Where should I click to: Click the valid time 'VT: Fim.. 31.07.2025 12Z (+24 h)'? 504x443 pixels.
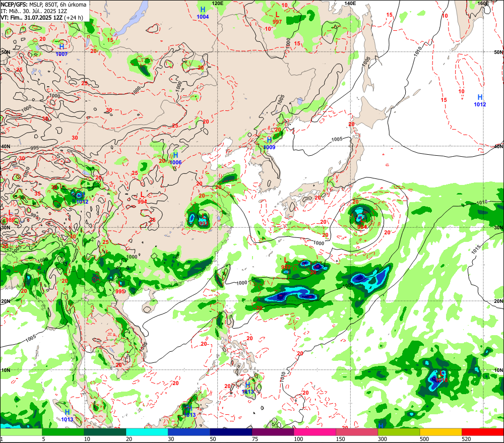42,18
